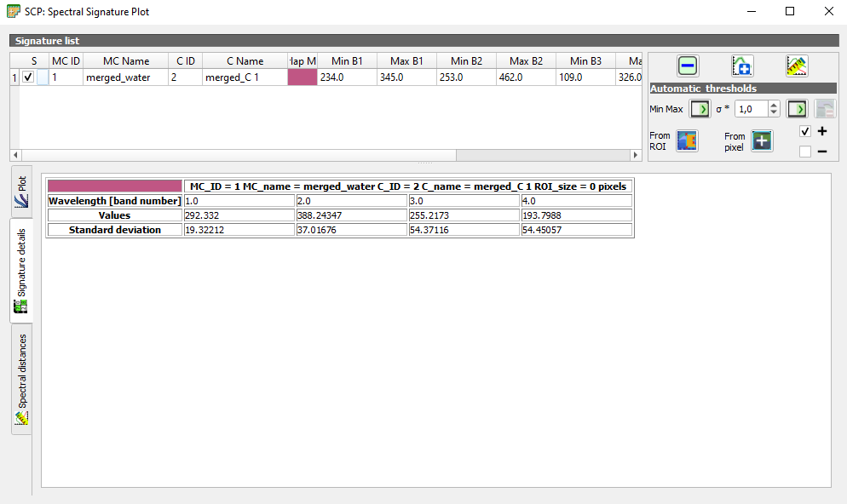This screenshot has height=504, width=847.
Task: Run the Min Max automatic thresholds button
Action: [700, 109]
